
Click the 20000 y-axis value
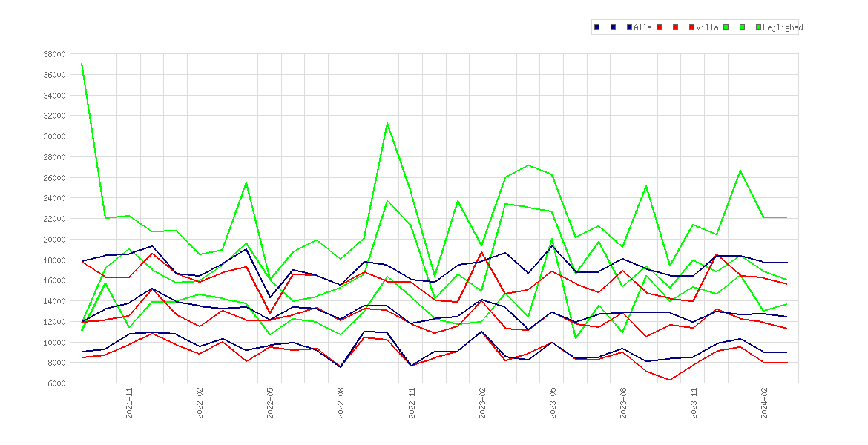tap(54, 239)
